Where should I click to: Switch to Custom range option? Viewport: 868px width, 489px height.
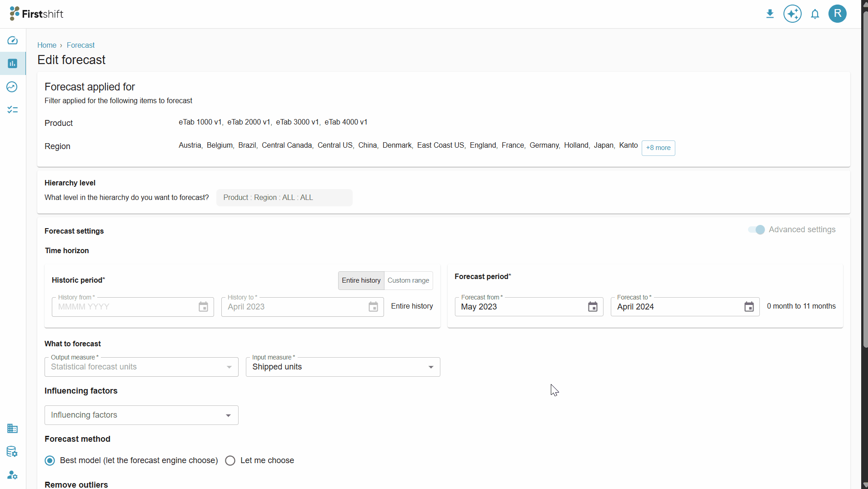[x=409, y=281]
